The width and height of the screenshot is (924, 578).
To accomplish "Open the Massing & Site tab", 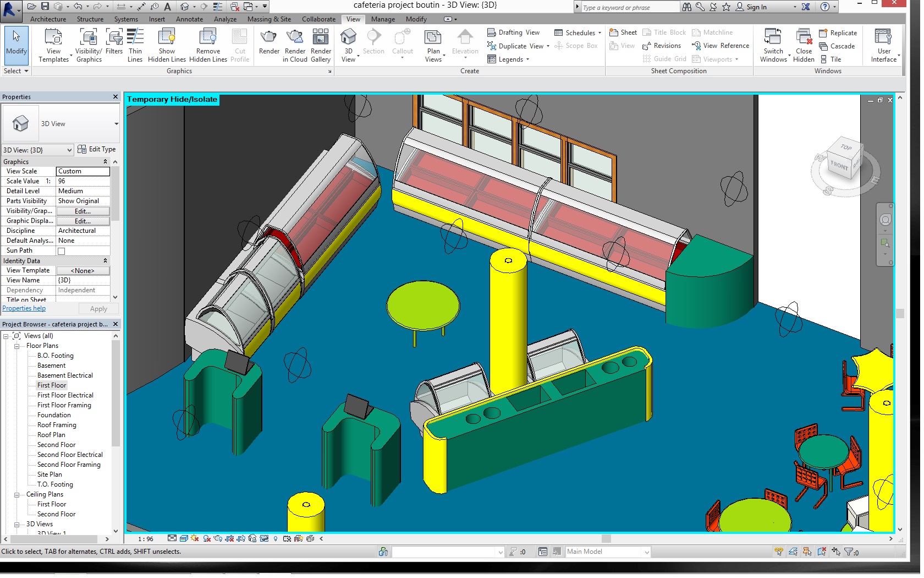I will pyautogui.click(x=269, y=19).
